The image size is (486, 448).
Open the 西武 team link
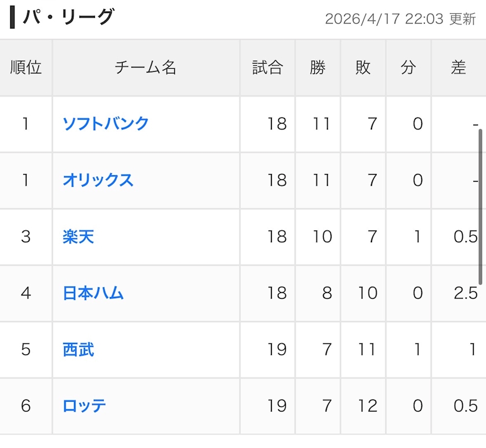pyautogui.click(x=79, y=350)
